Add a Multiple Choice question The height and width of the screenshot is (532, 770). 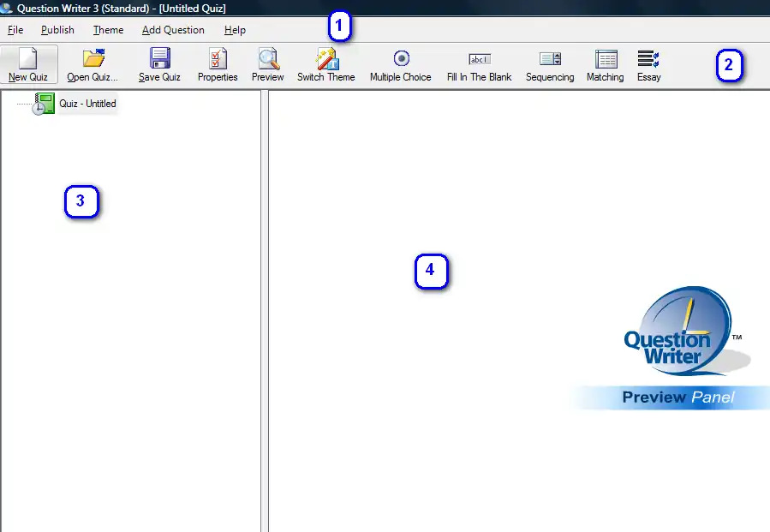[x=401, y=59]
